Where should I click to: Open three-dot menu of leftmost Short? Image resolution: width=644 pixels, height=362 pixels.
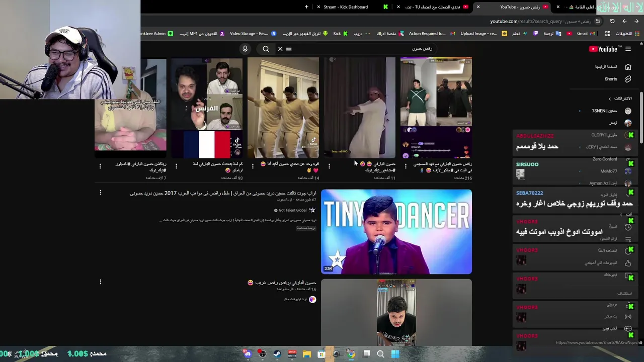pyautogui.click(x=100, y=166)
